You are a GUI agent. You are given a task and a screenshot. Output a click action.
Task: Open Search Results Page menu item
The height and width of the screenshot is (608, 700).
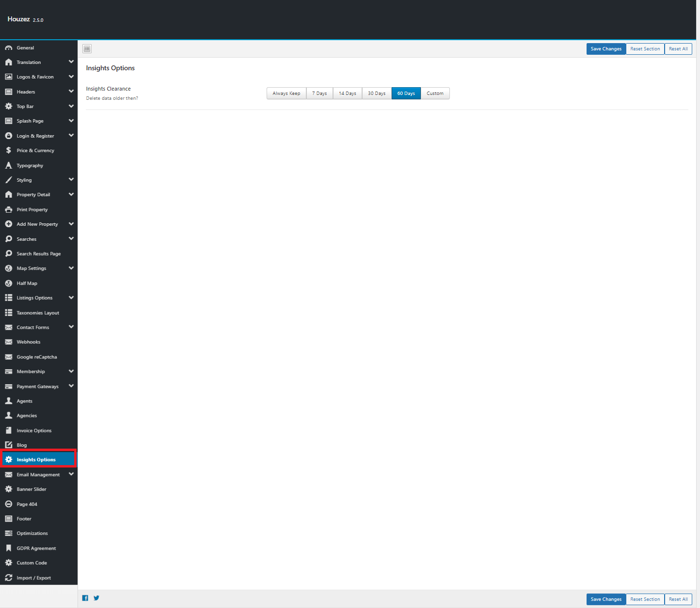[x=39, y=254]
